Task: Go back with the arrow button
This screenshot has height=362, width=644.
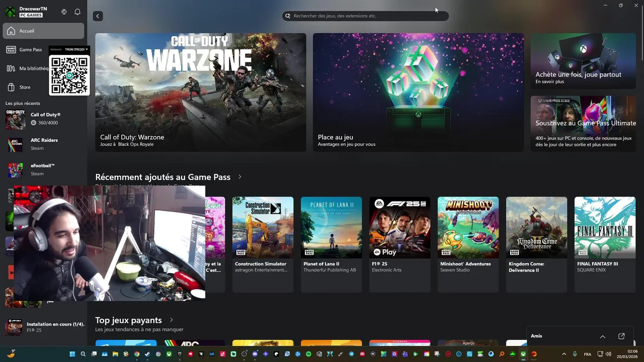Action: point(98,16)
